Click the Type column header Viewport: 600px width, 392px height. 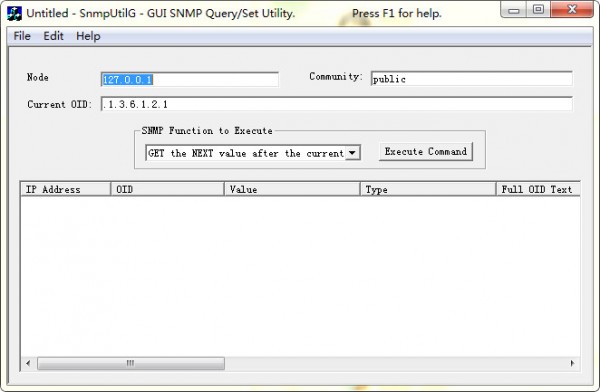click(428, 189)
